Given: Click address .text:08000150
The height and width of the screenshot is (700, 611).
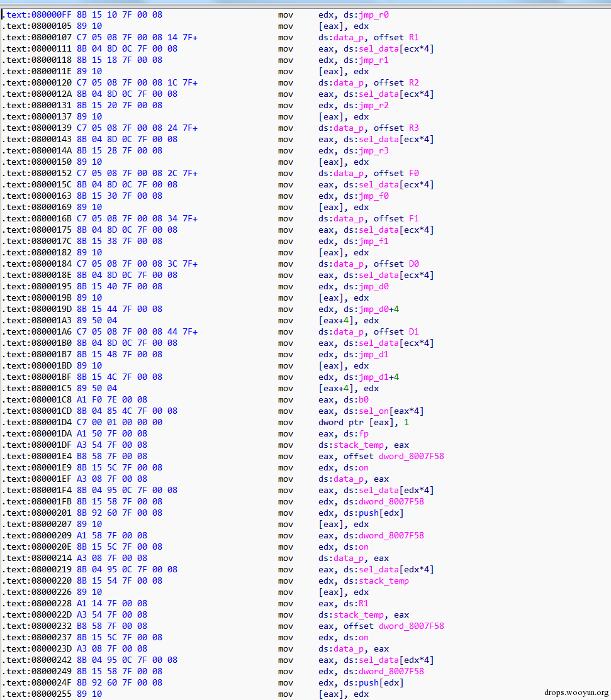Looking at the screenshot, I should pyautogui.click(x=36, y=162).
